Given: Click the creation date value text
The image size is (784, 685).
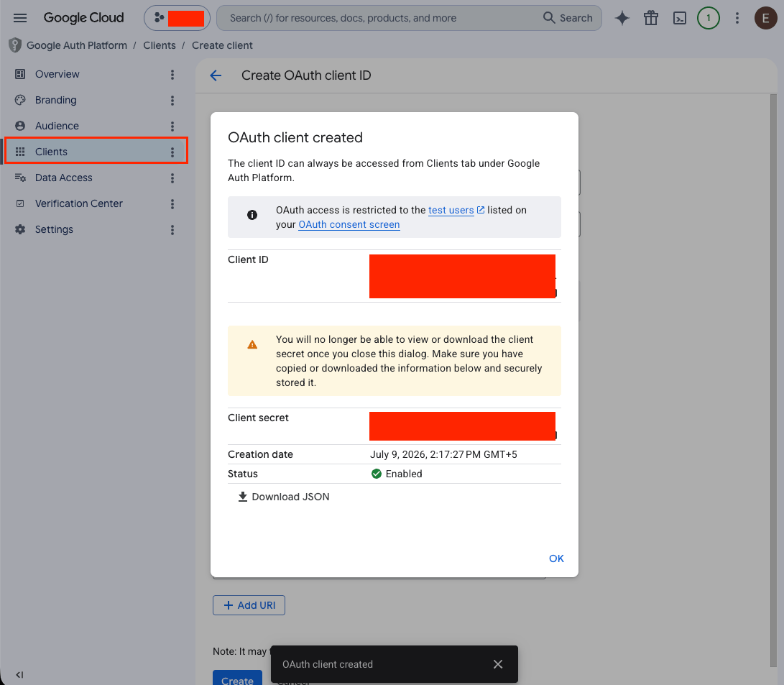Looking at the screenshot, I should tap(443, 454).
